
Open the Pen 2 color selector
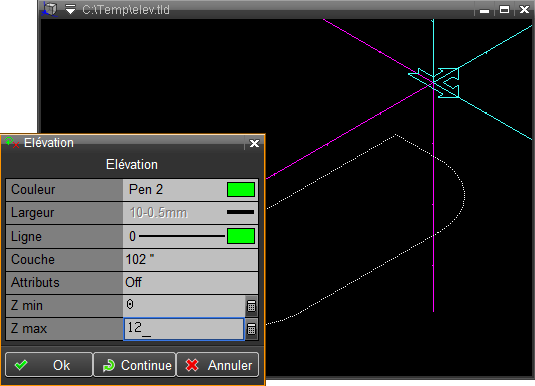pos(175,189)
